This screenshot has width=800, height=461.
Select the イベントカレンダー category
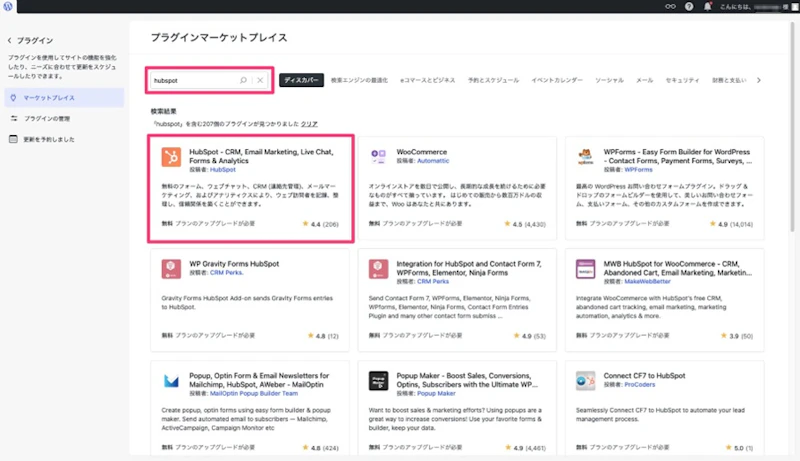(x=557, y=80)
